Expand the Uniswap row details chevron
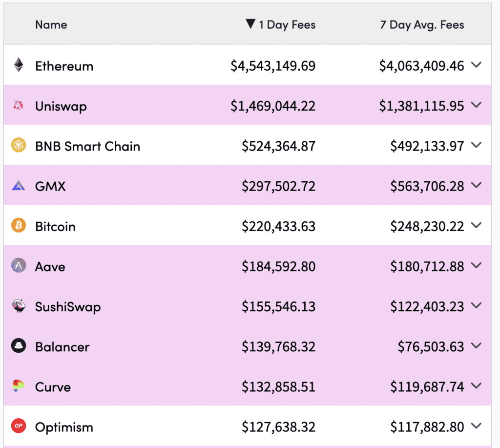Image resolution: width=500 pixels, height=448 pixels. coord(477,105)
